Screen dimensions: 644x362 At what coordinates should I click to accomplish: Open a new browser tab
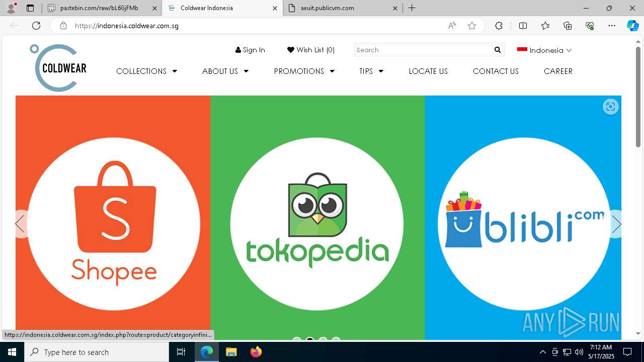click(412, 8)
